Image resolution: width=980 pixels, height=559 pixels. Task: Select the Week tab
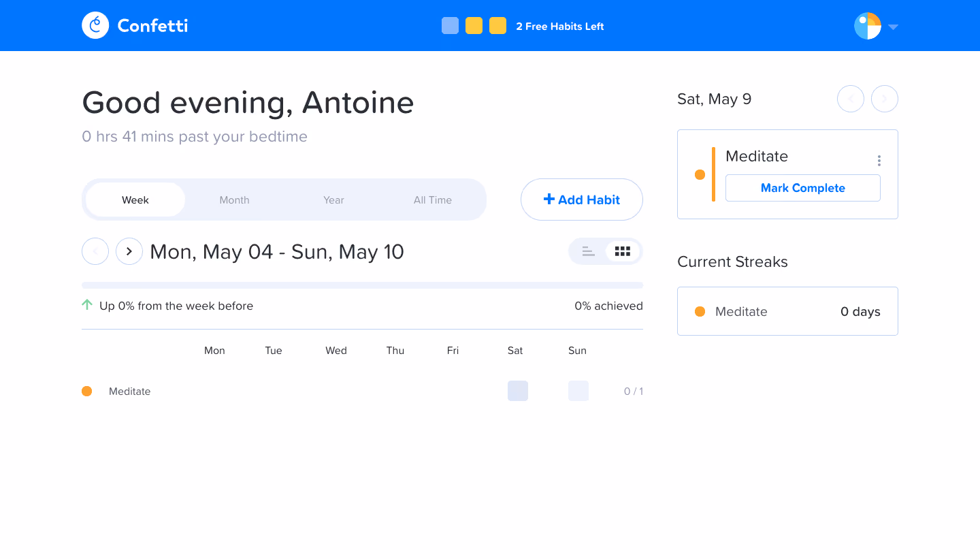pos(135,199)
